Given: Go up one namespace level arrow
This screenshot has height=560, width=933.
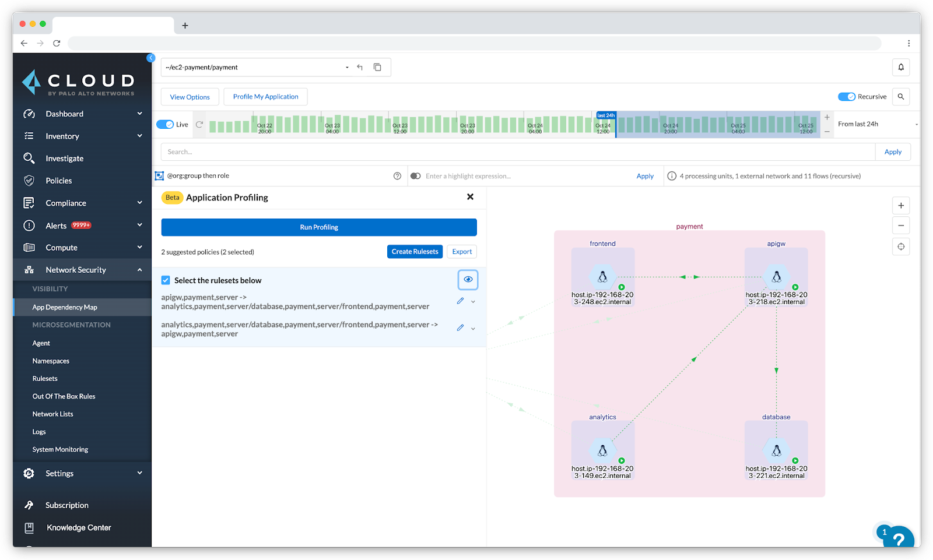Looking at the screenshot, I should tap(360, 67).
